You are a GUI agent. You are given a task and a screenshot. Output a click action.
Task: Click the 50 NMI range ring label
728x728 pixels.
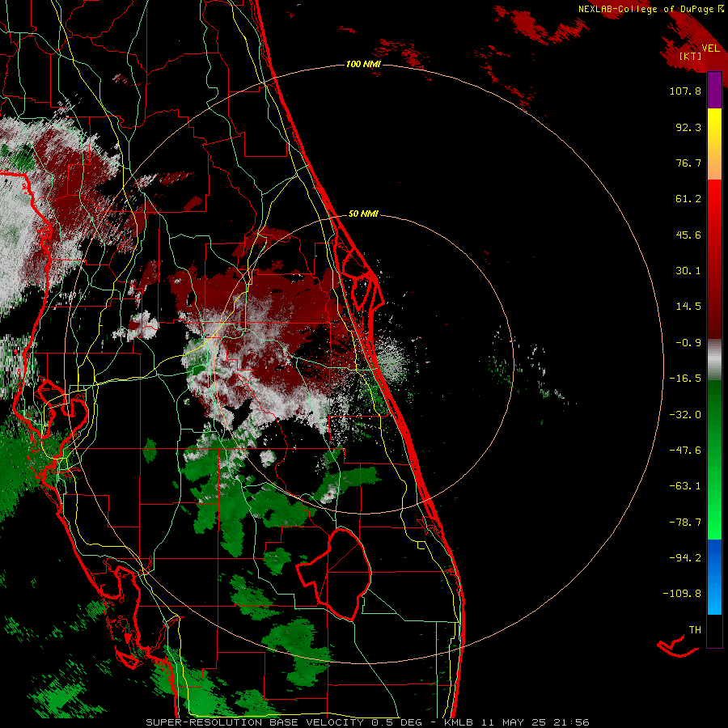click(x=363, y=214)
